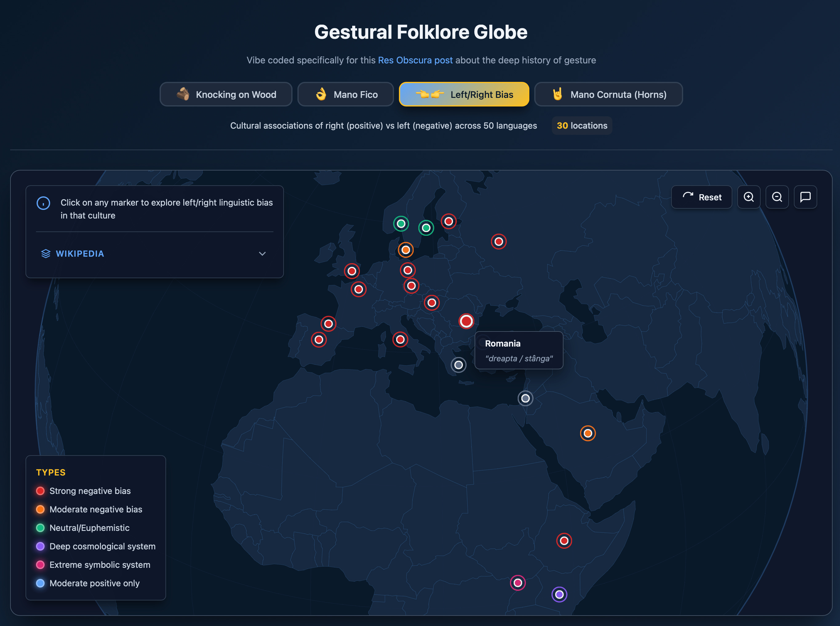Screen dimensions: 840x626
Task: Click the orange marker on Arabian Peninsula
Action: point(588,433)
